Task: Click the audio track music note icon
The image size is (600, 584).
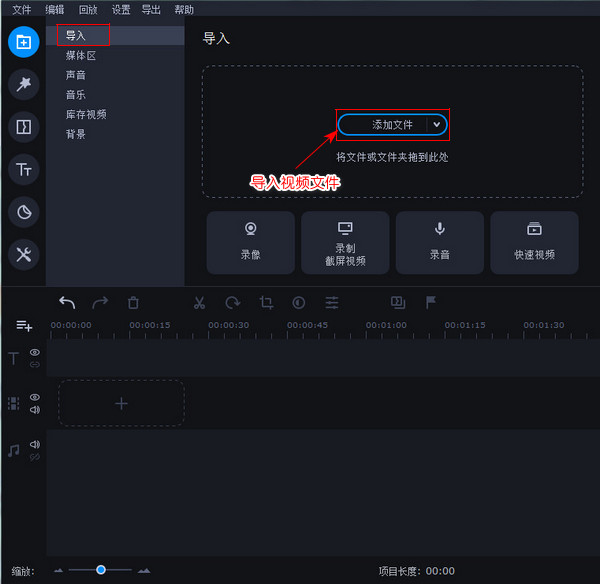Action: [13, 450]
